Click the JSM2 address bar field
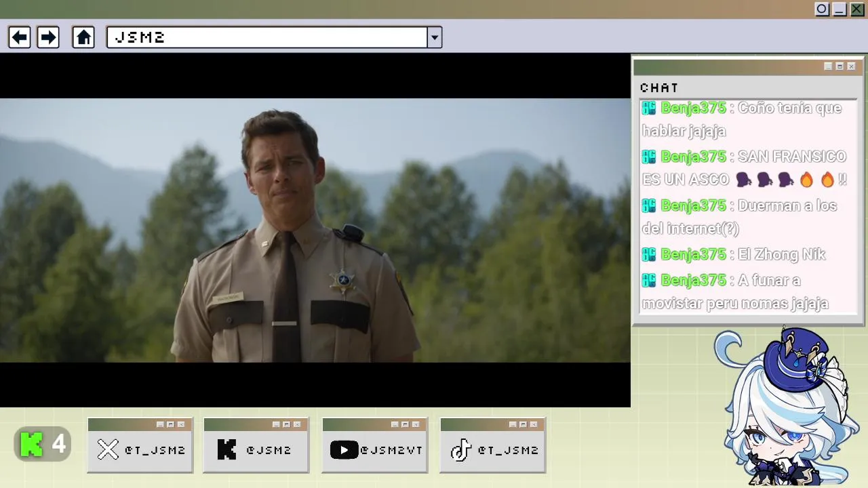 click(x=267, y=37)
